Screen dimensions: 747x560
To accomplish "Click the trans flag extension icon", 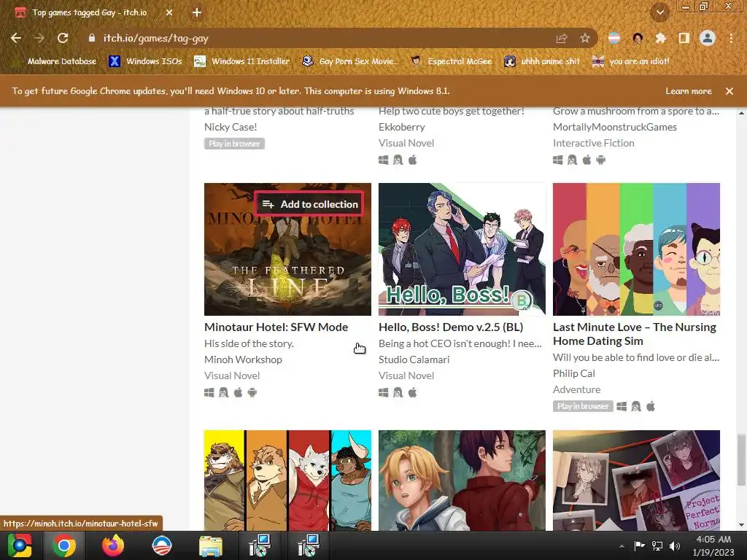I will (614, 38).
